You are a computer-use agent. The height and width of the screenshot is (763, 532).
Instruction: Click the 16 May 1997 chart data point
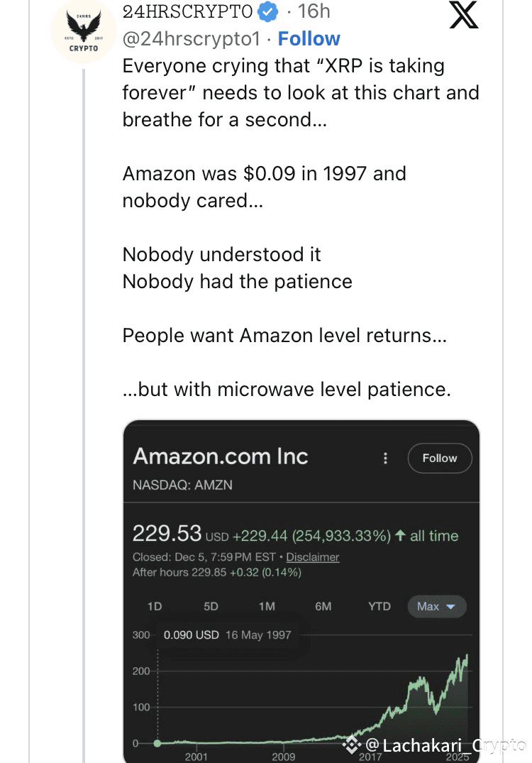pyautogui.click(x=157, y=742)
